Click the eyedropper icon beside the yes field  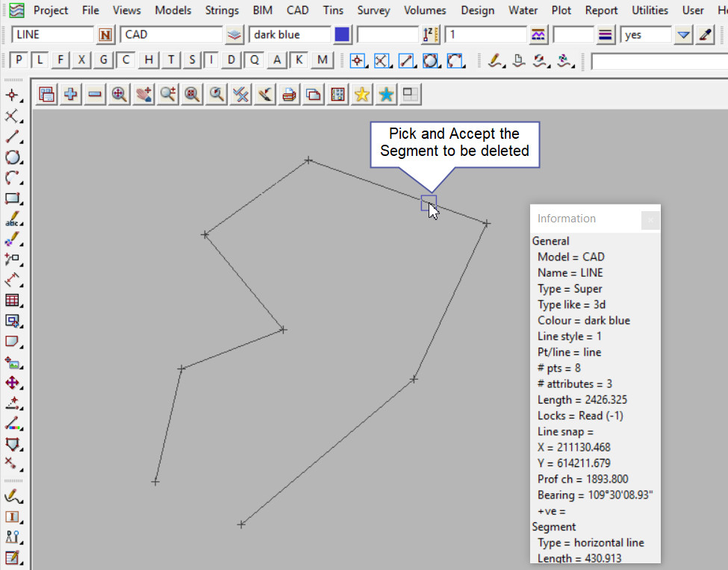[706, 35]
